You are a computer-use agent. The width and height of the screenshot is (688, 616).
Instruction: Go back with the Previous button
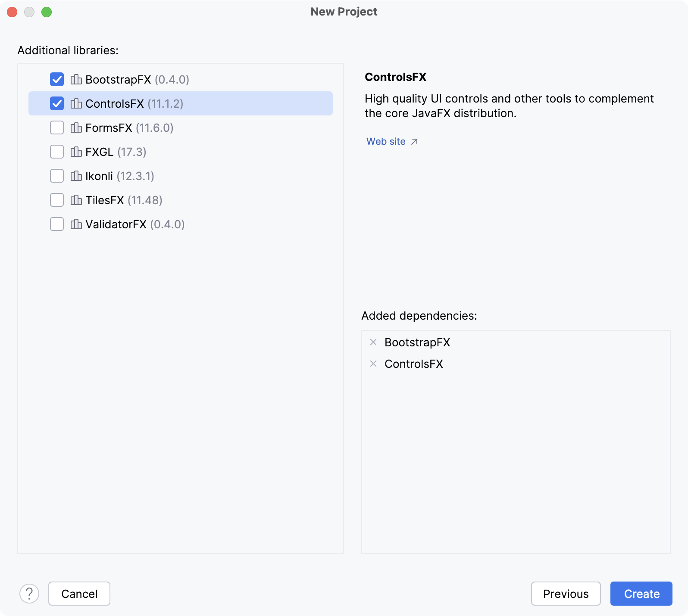tap(566, 594)
